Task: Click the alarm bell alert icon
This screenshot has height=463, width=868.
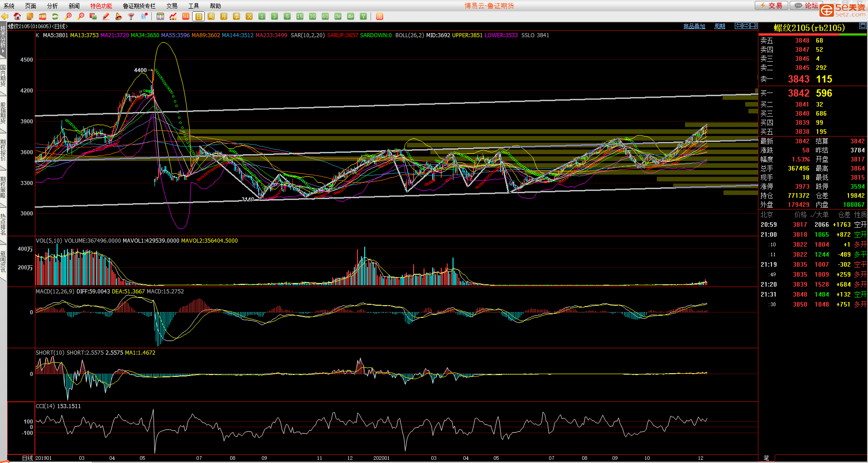Action: point(119,16)
